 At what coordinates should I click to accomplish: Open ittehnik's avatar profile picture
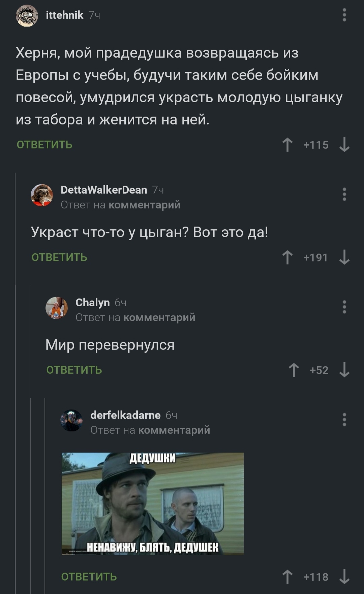click(x=27, y=16)
